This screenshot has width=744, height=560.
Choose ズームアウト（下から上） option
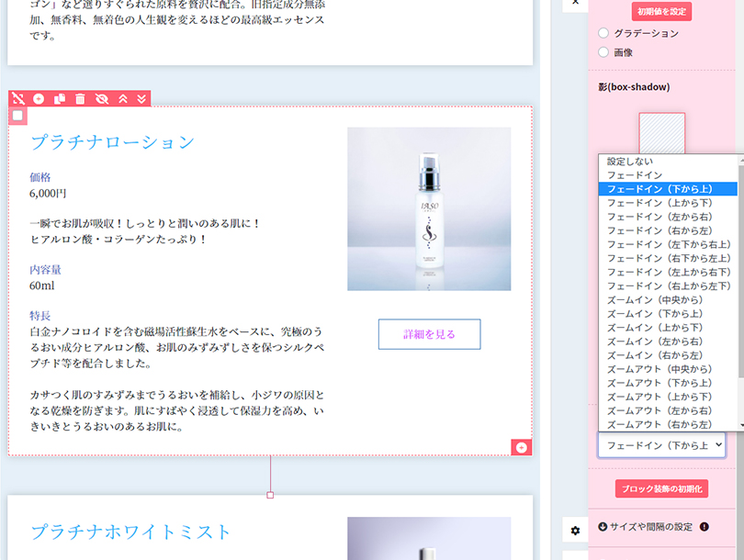click(x=668, y=383)
